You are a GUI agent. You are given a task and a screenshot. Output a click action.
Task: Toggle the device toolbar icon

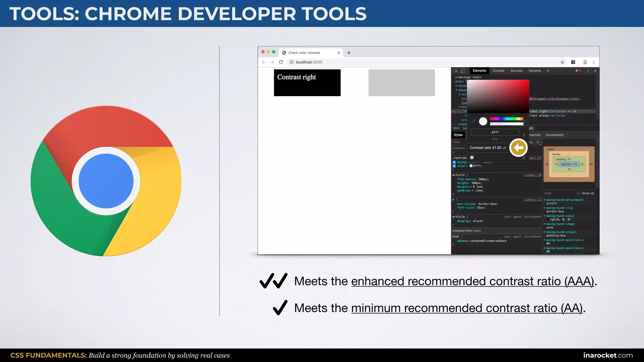463,71
